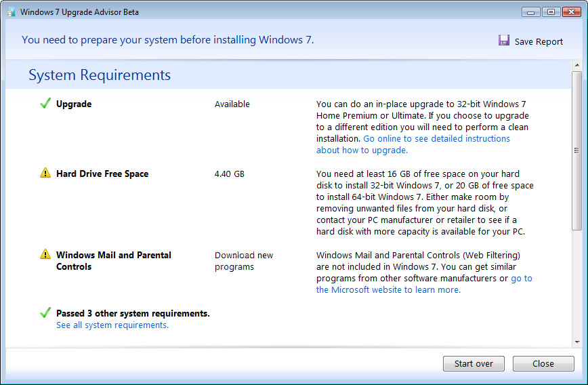The height and width of the screenshot is (385, 588).
Task: Click the Upgrade Advisor title bar app icon
Action: 11,12
